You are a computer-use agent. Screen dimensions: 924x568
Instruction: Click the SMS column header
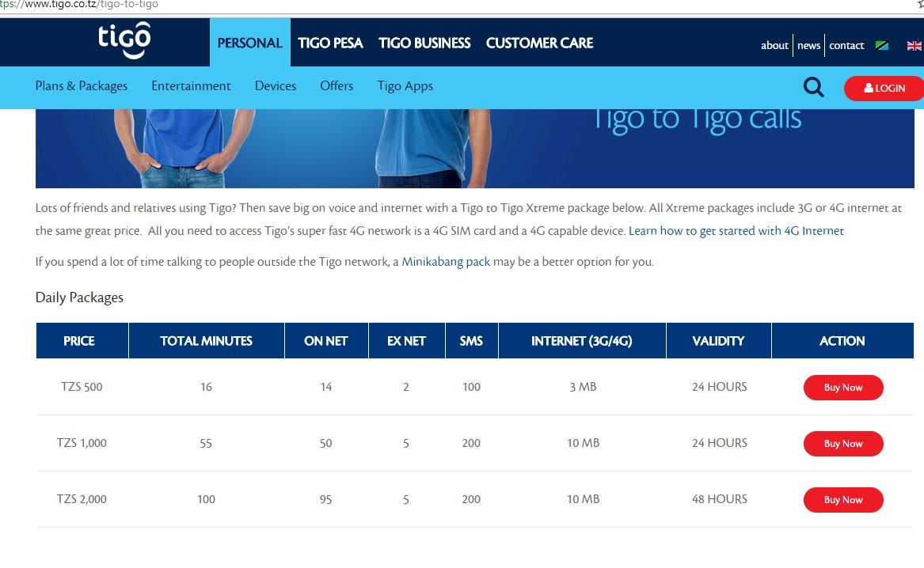(471, 341)
